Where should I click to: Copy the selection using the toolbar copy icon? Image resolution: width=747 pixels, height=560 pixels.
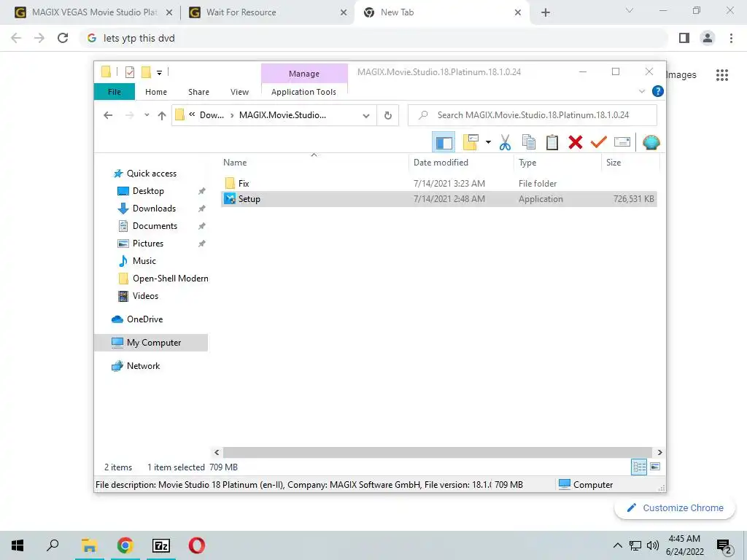click(x=528, y=142)
